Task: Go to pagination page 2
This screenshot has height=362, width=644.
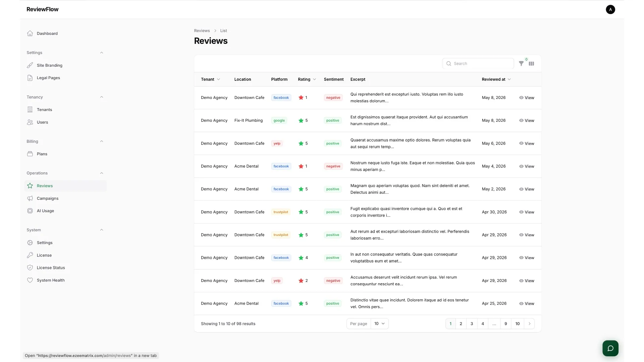Action: (x=461, y=324)
